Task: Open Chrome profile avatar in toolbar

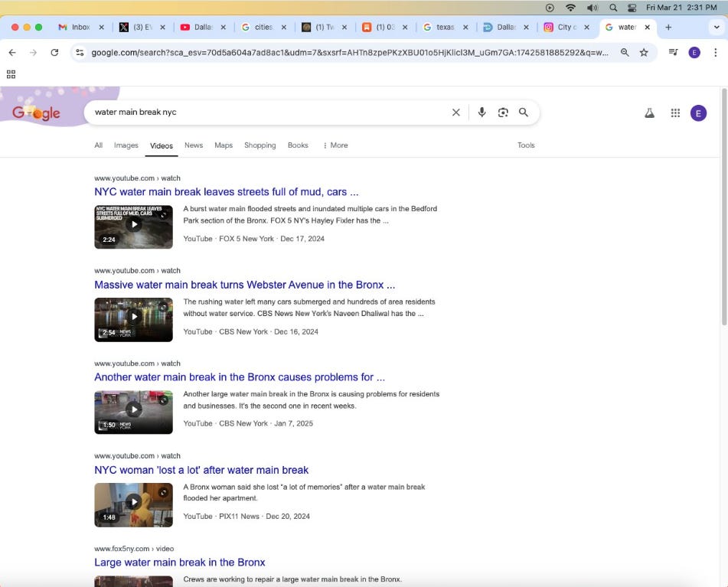Action: coord(694,53)
